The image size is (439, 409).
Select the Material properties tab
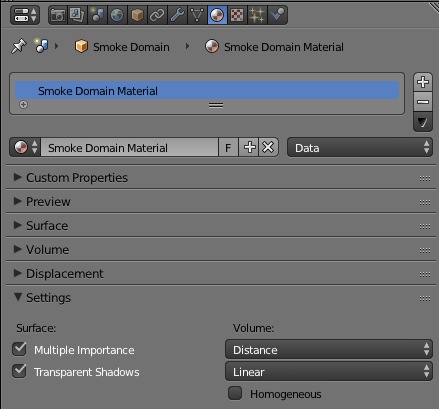point(217,15)
